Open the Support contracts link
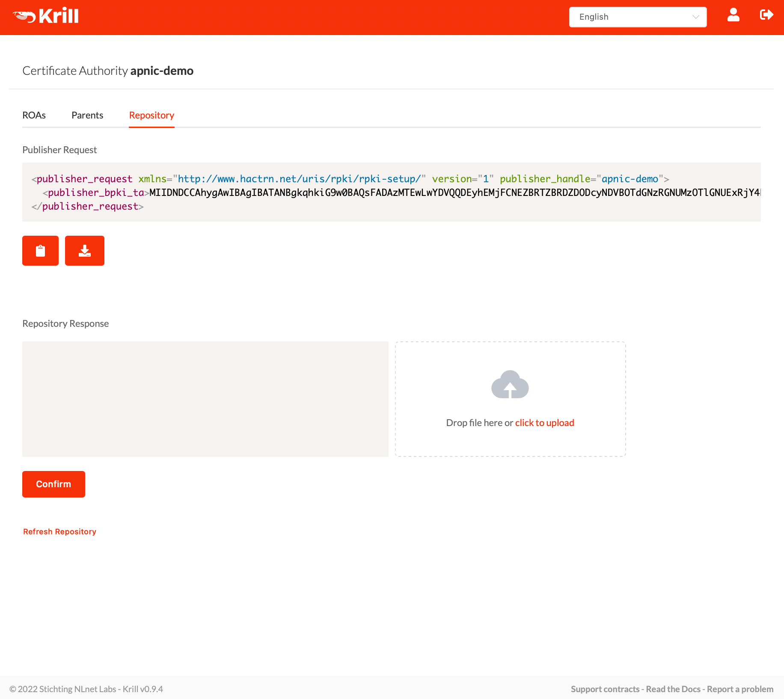 [x=605, y=689]
